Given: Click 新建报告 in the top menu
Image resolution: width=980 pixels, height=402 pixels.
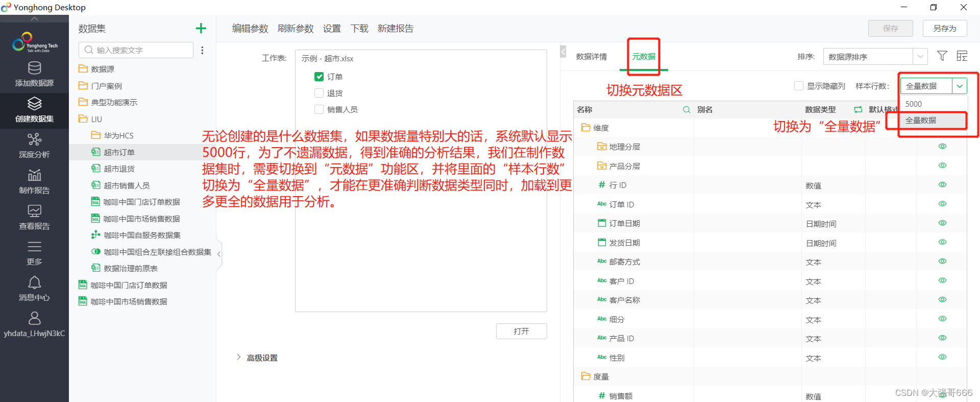Looking at the screenshot, I should coord(396,29).
